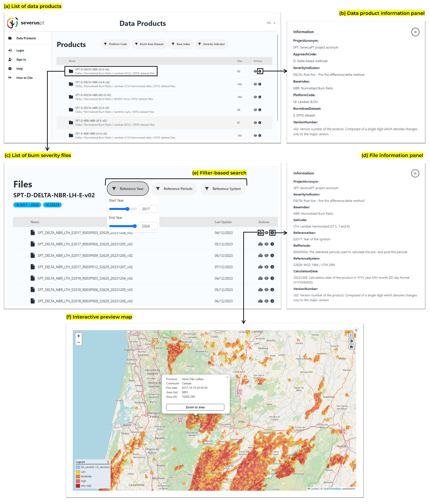The width and height of the screenshot is (430, 504).
Task: Open map preview for SPT_DELTA_NBR_LTH_E2017_R003P003 file
Action: (260, 233)
